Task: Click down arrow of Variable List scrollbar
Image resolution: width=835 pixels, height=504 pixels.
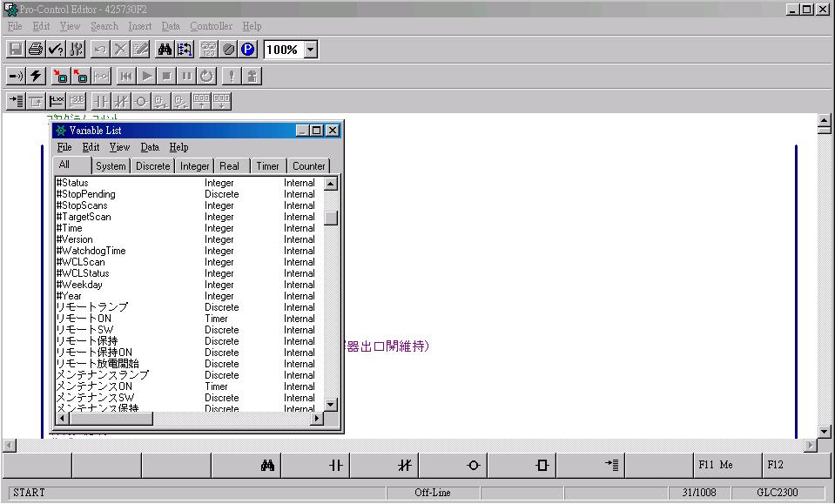Action: [331, 404]
